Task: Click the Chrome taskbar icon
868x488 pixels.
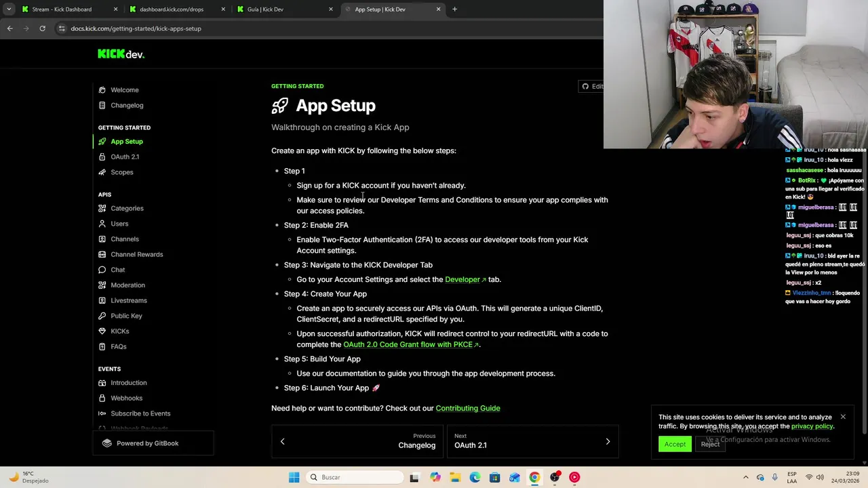Action: click(534, 477)
